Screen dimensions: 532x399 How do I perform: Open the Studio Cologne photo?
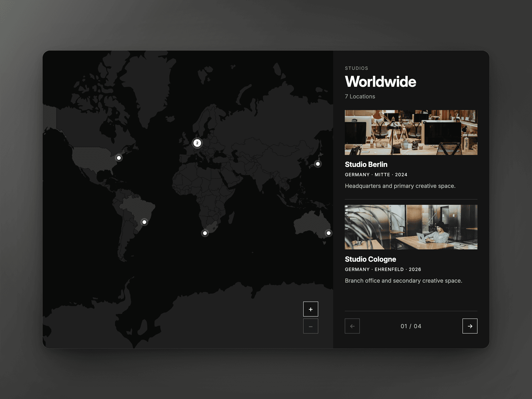[x=411, y=227]
